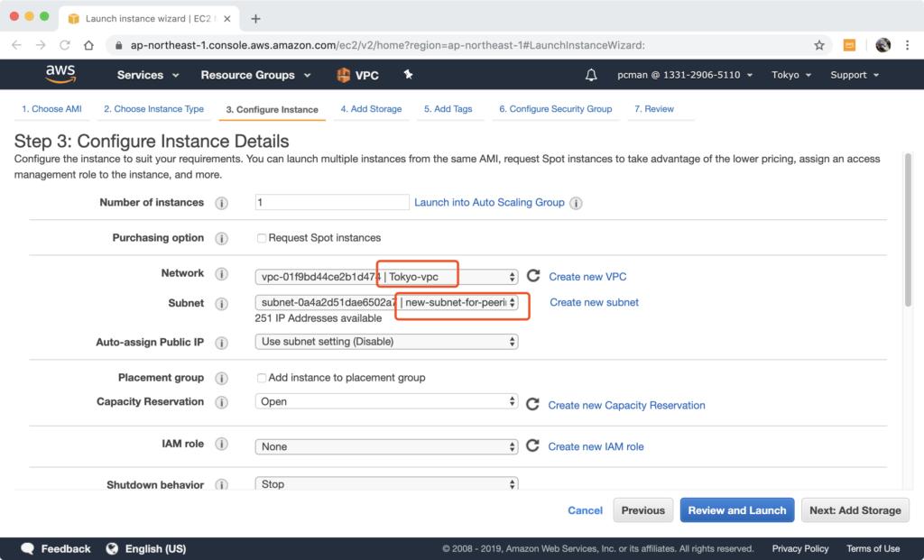Click the browser reload button
The width and height of the screenshot is (924, 560).
pos(65,45)
